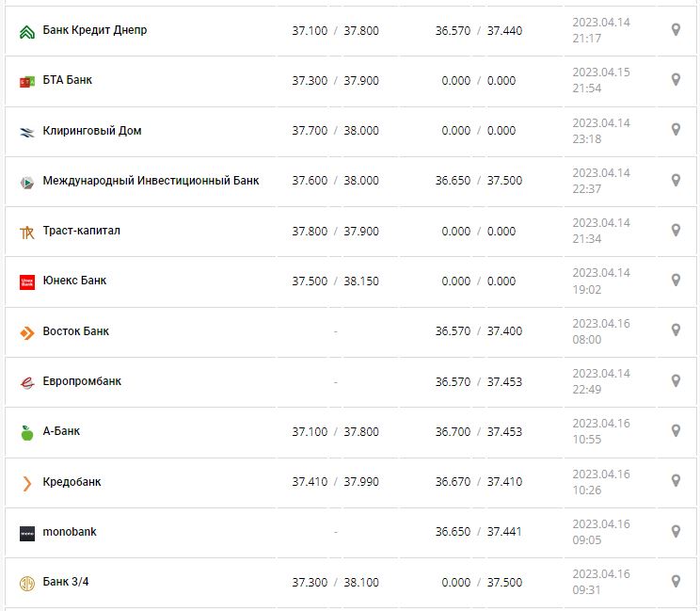Screen dimensions: 700x611
Task: Click the Восток Банк orange logo
Action: pos(26,332)
